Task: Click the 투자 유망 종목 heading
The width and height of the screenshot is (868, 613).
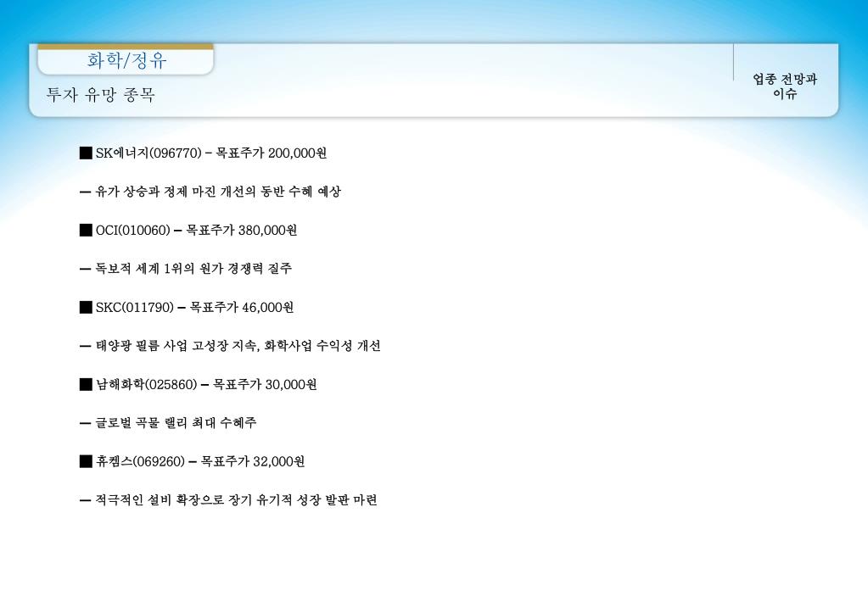Action: [x=100, y=95]
